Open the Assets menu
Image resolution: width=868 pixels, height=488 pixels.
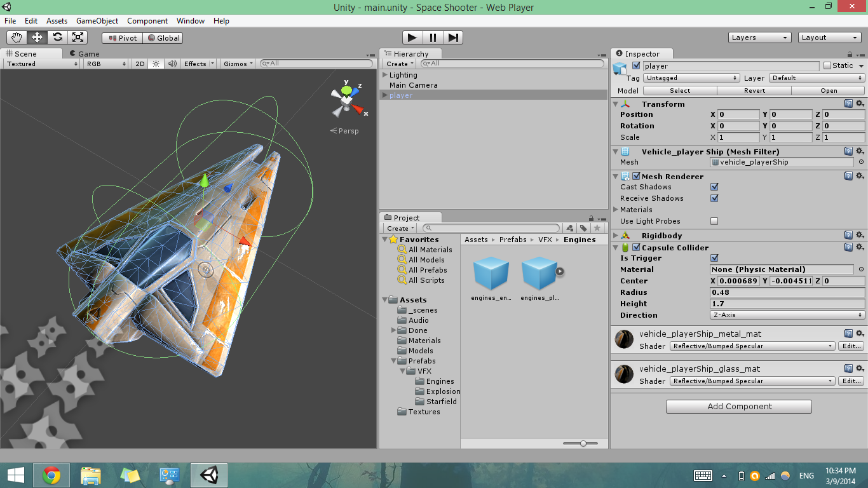[x=57, y=20]
